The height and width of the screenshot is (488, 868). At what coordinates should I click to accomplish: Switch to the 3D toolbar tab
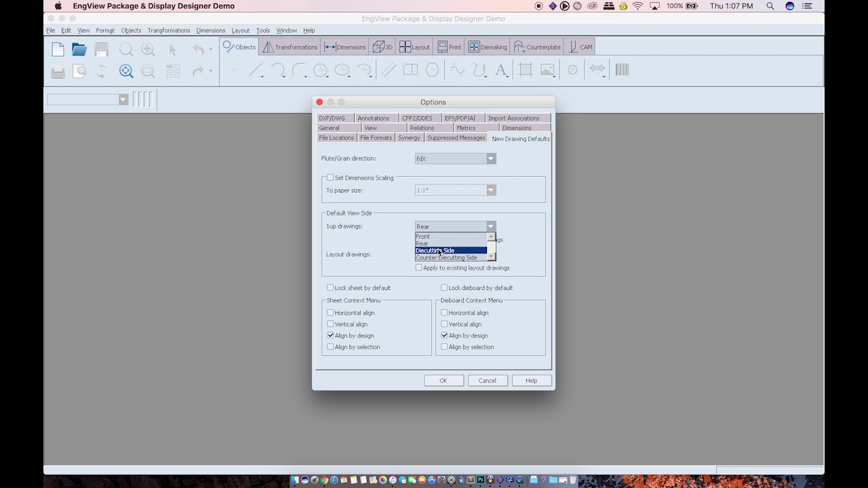coord(382,47)
